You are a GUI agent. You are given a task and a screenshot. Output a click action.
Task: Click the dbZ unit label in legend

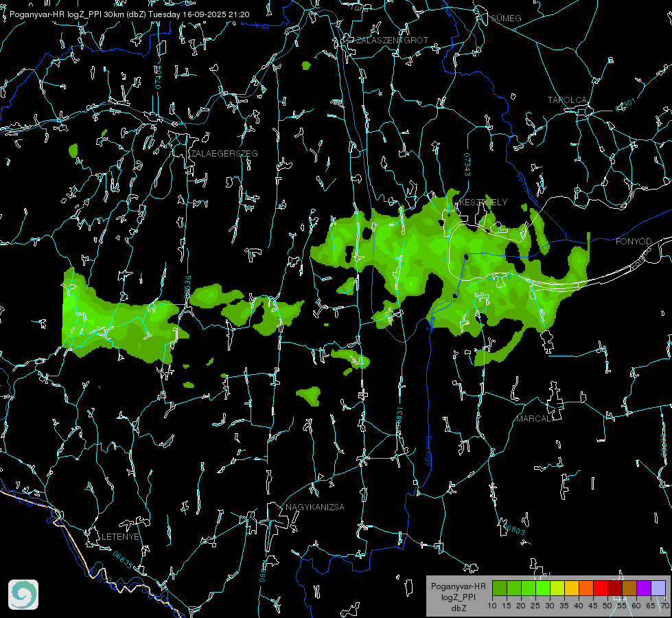click(x=459, y=608)
